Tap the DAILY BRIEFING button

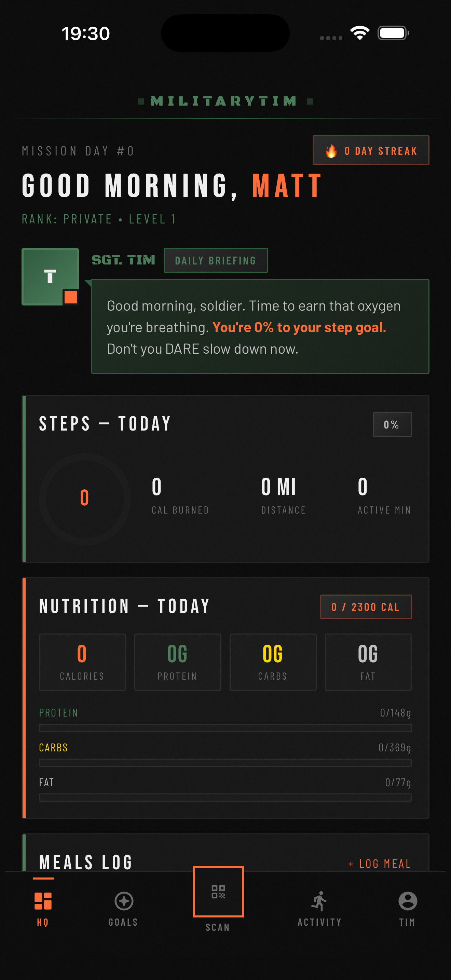tap(216, 260)
